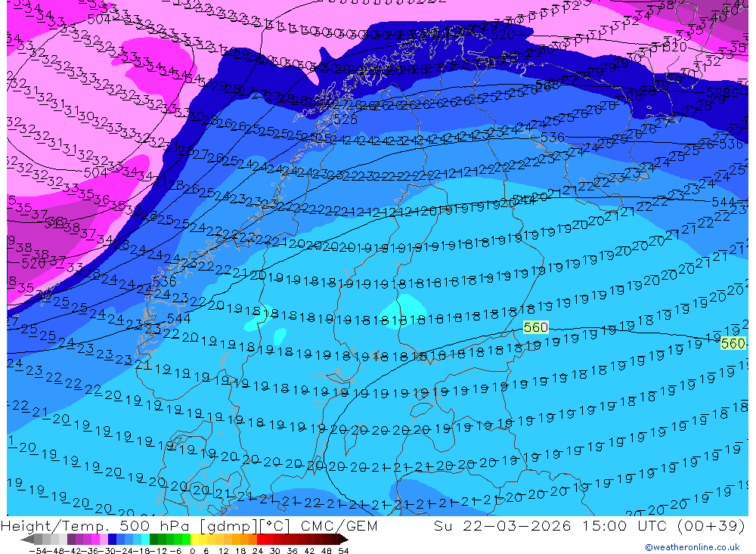Select the green-highlighted 560 label near map center
Image resolution: width=756 pixels, height=554 pixels.
pos(536,328)
